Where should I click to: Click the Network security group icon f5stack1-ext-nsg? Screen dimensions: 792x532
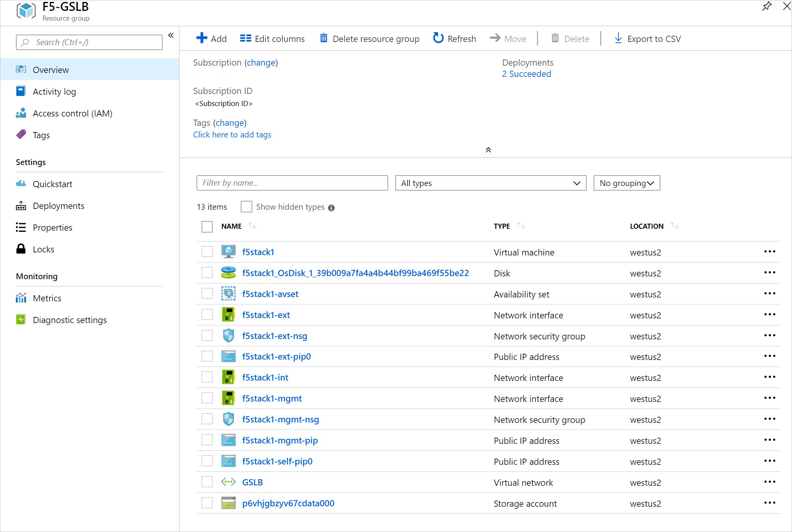point(228,336)
